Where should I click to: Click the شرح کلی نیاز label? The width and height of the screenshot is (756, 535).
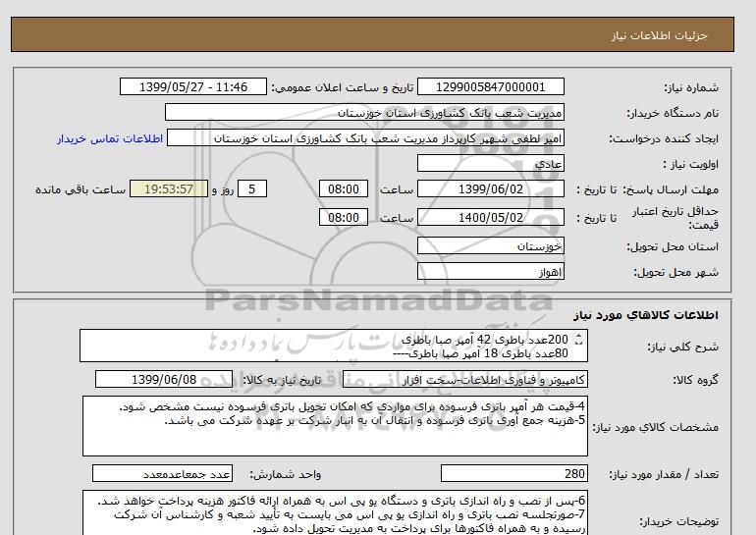pos(682,347)
